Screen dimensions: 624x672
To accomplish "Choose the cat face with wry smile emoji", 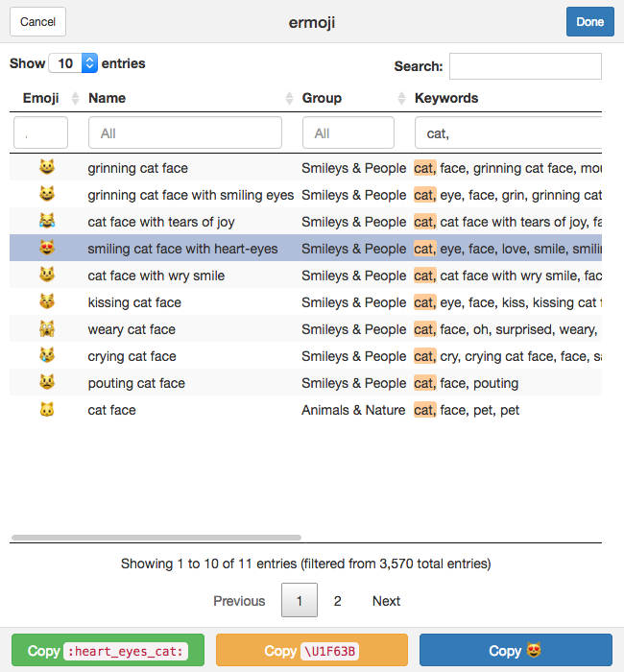I will coord(47,275).
